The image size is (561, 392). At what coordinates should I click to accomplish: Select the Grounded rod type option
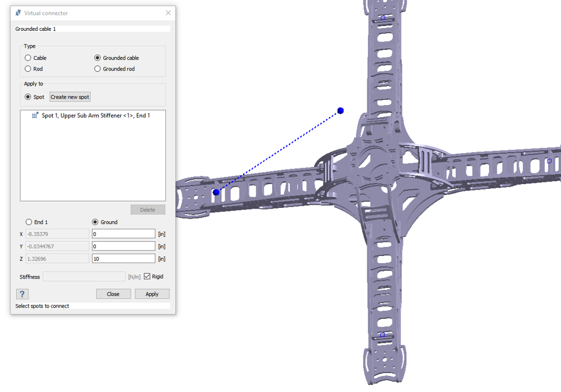click(97, 69)
